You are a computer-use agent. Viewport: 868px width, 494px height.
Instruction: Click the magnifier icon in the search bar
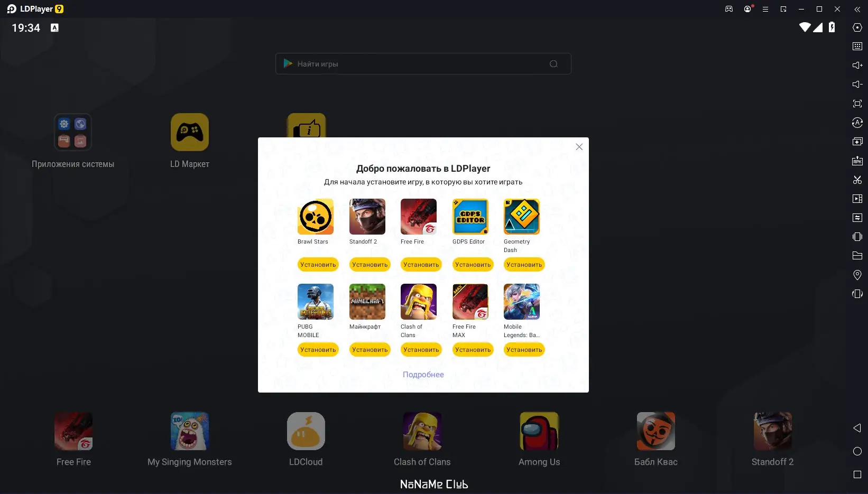point(553,64)
